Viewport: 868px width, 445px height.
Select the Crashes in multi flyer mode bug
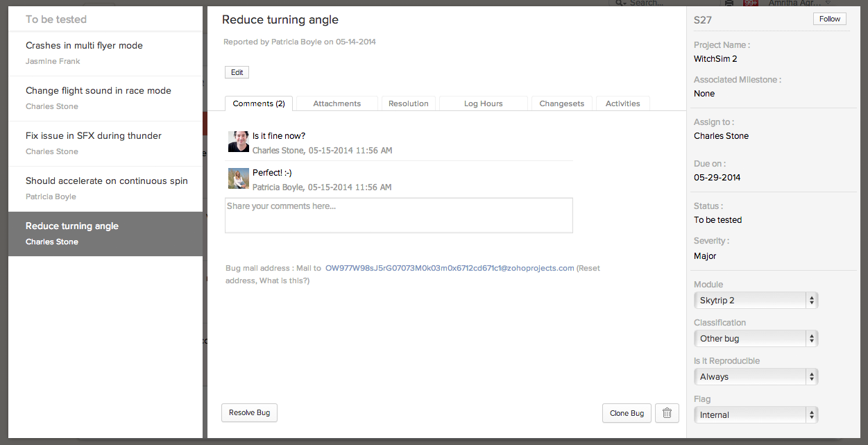(x=84, y=45)
